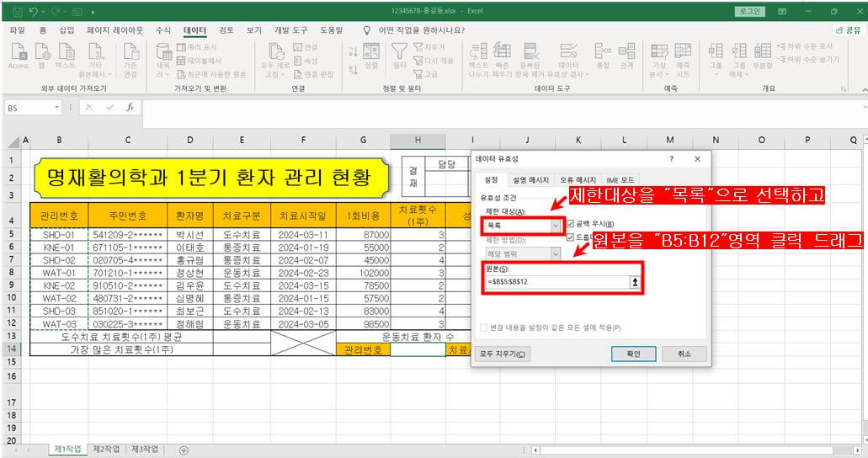The width and height of the screenshot is (868, 458).
Task: Collapse the ribbon with chevron arrow
Action: point(864,89)
